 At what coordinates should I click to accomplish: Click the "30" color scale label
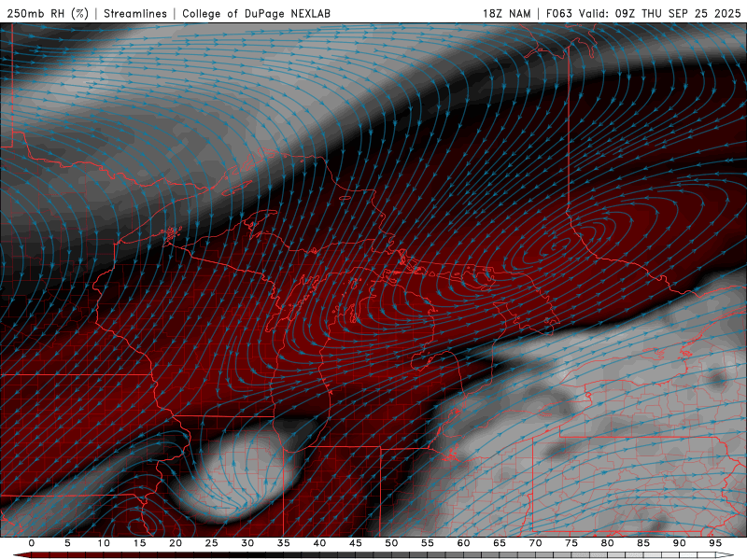click(x=247, y=543)
